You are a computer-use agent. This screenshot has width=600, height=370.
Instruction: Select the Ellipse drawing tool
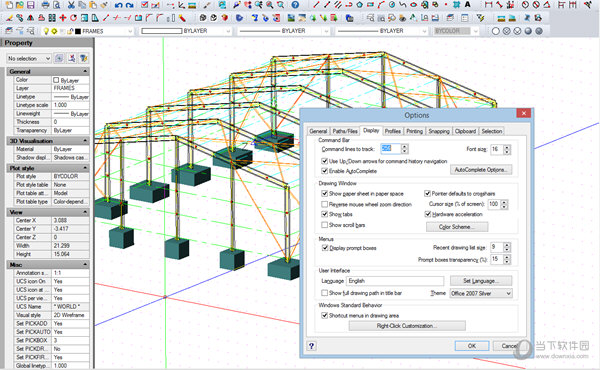click(414, 5)
